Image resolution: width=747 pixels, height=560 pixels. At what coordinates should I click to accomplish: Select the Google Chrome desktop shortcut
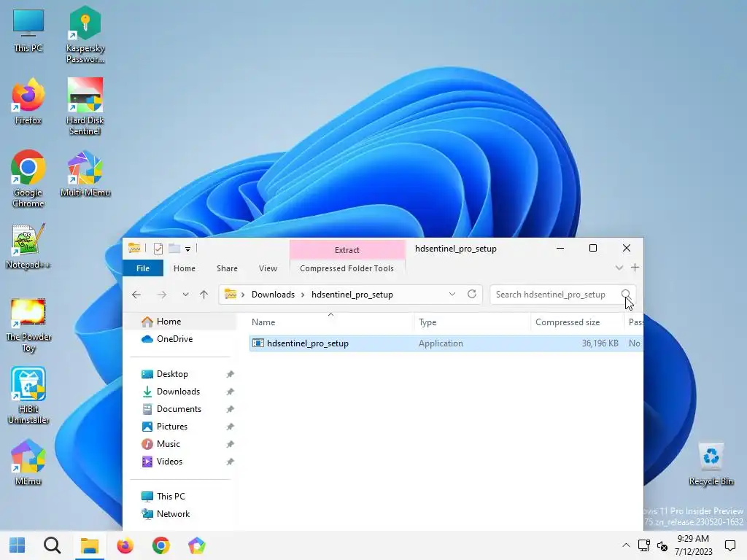28,179
